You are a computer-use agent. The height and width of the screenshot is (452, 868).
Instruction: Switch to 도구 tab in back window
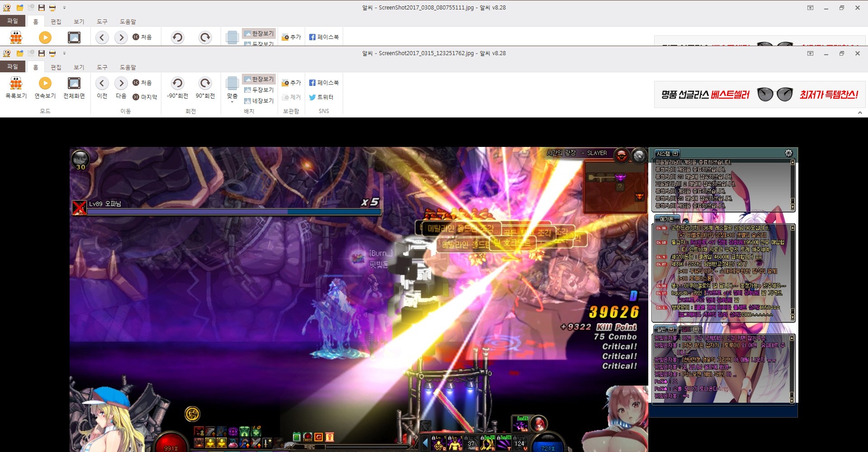(102, 22)
